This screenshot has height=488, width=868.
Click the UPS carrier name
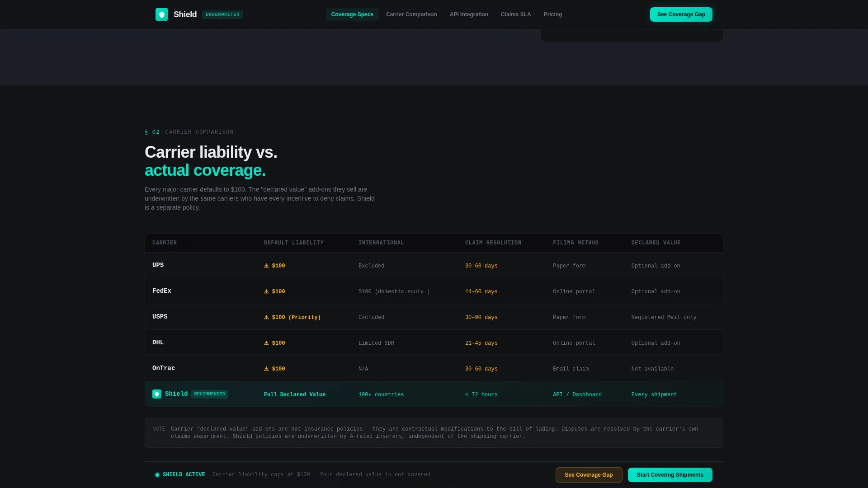(158, 265)
